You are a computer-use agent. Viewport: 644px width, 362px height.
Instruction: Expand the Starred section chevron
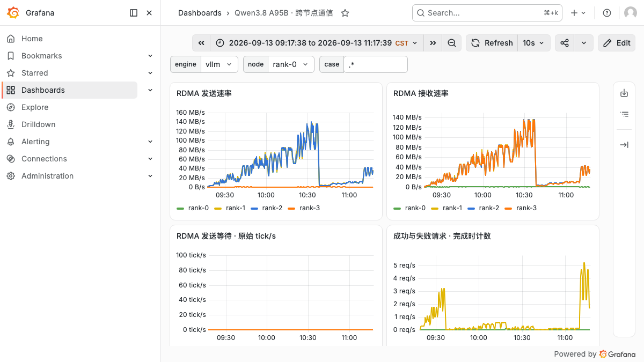pyautogui.click(x=150, y=73)
